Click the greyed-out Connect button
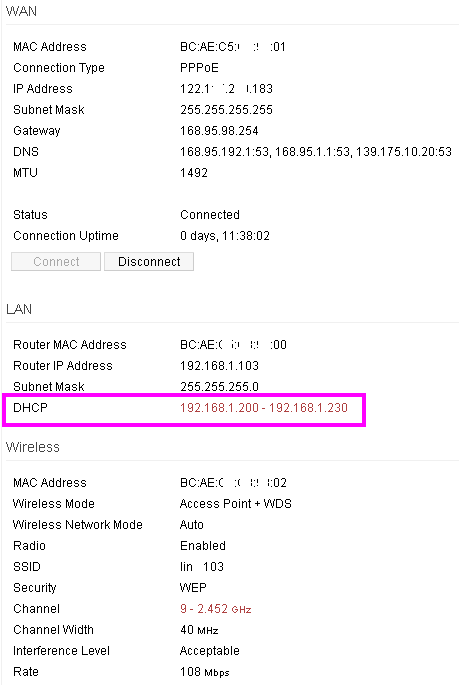 (56, 261)
